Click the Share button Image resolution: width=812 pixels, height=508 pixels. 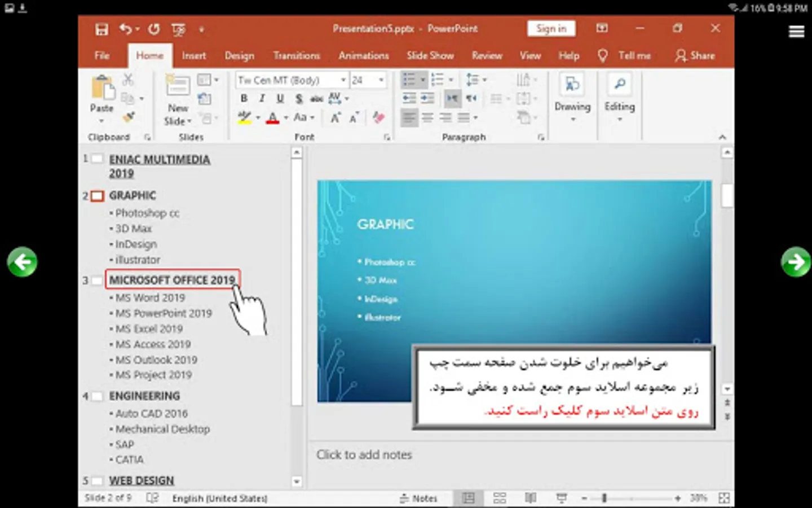[695, 55]
